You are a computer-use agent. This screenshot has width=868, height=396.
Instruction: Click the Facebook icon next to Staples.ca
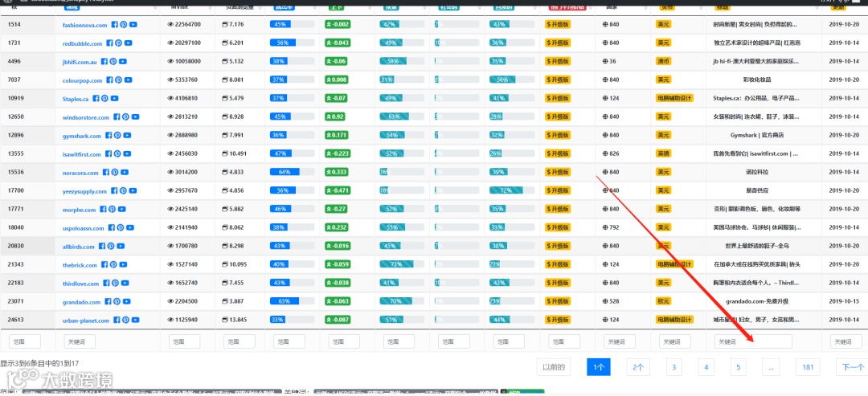pos(96,99)
